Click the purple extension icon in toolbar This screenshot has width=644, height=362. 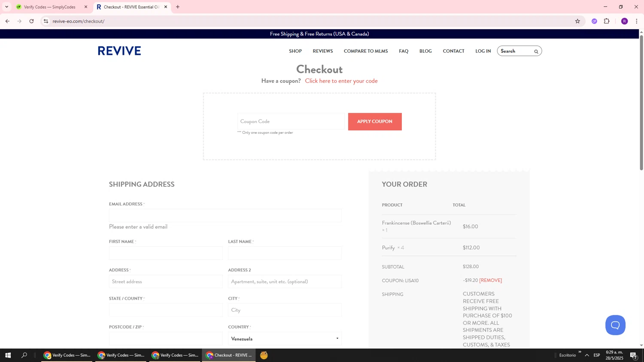[x=594, y=21]
